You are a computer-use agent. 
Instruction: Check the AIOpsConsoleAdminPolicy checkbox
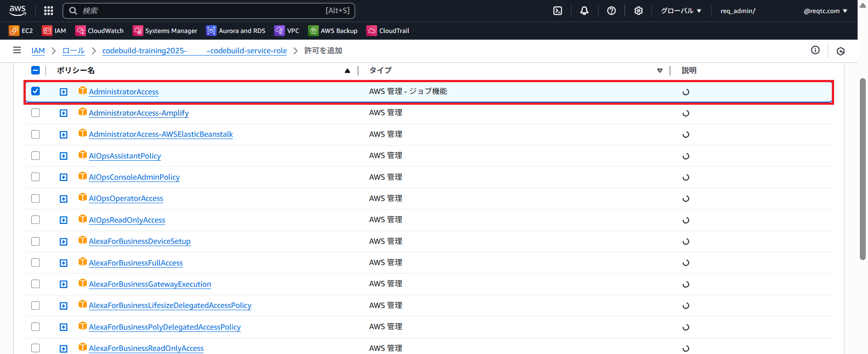35,177
